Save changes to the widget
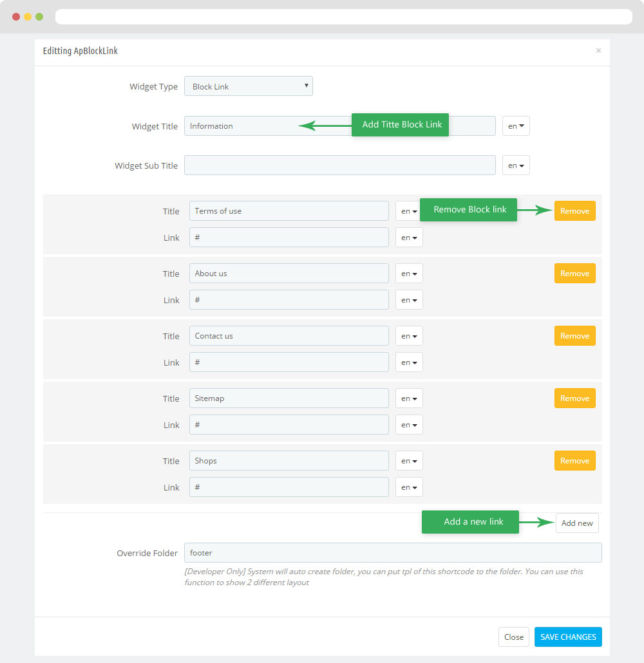The height and width of the screenshot is (663, 644). (568, 637)
